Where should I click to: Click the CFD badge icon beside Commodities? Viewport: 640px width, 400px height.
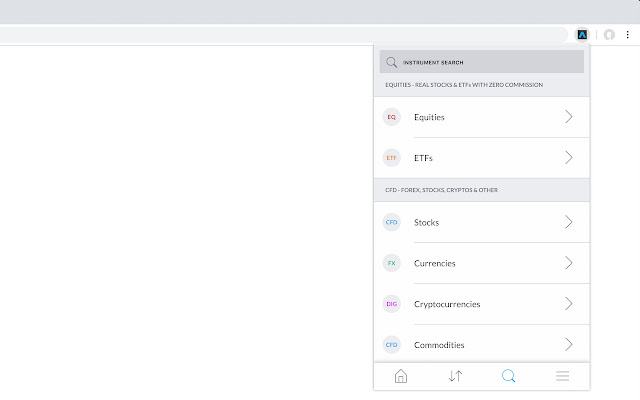click(x=392, y=345)
